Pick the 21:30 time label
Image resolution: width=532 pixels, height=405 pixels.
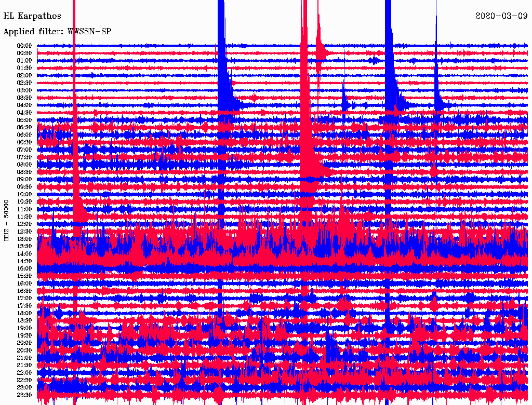[24, 365]
